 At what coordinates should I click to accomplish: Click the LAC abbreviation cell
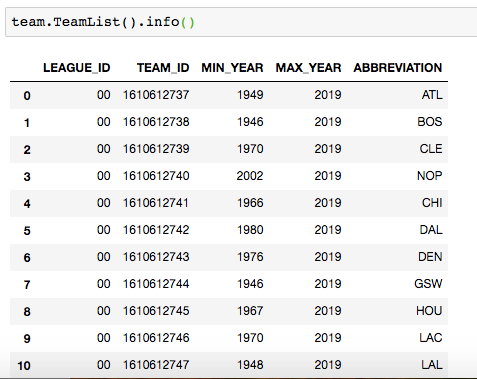click(x=431, y=338)
